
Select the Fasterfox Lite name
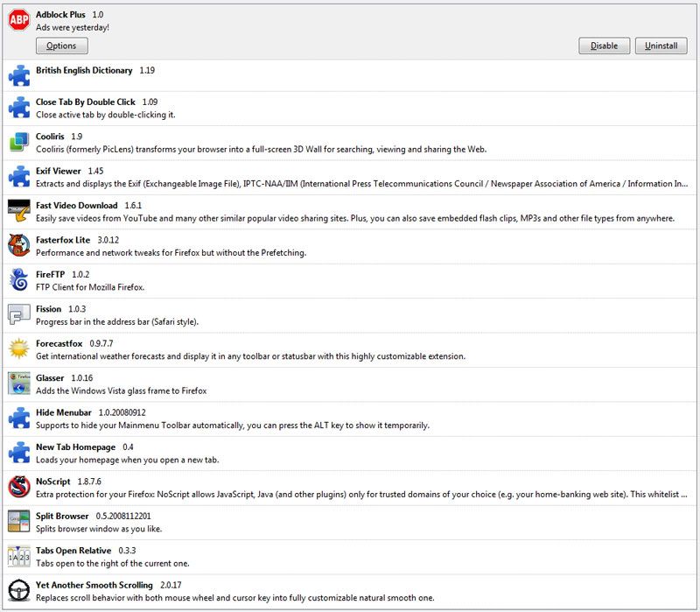(x=63, y=240)
